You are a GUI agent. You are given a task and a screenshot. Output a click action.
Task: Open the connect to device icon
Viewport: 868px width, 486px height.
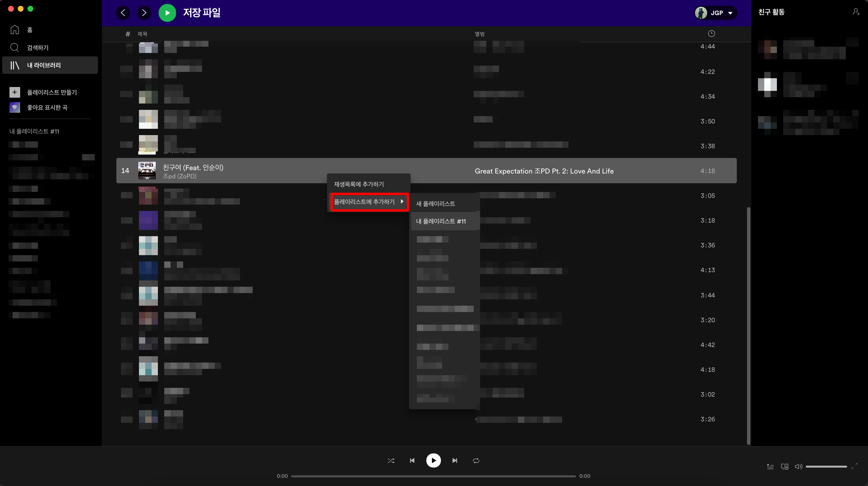784,467
